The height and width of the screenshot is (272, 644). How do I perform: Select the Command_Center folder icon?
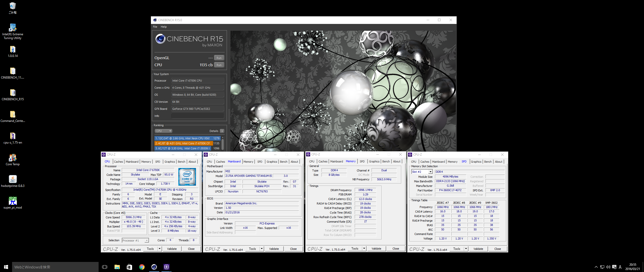coord(13,116)
